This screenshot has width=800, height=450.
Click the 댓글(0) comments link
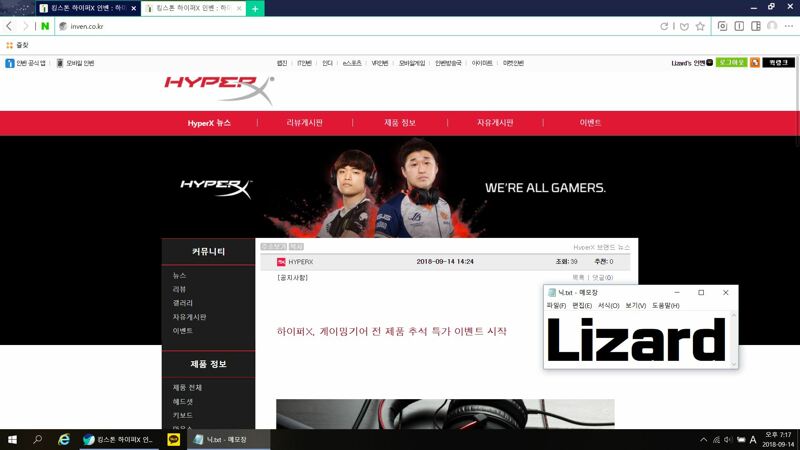tap(603, 278)
